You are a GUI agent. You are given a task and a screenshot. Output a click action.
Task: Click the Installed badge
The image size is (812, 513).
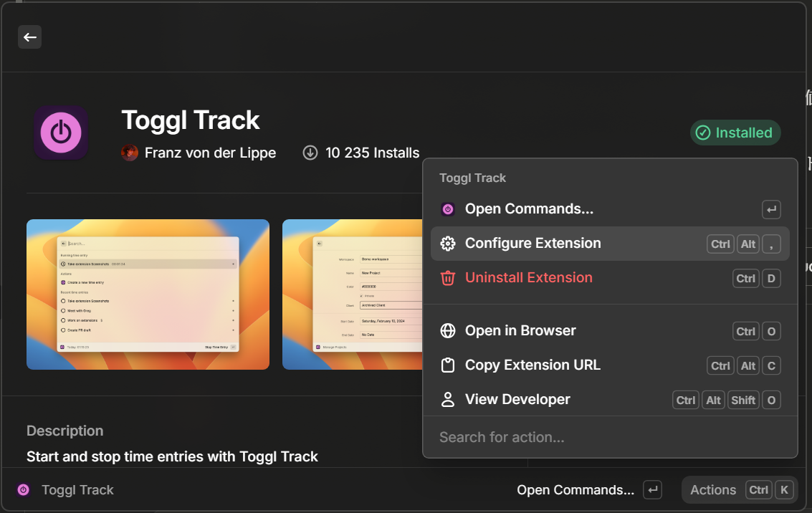(735, 133)
